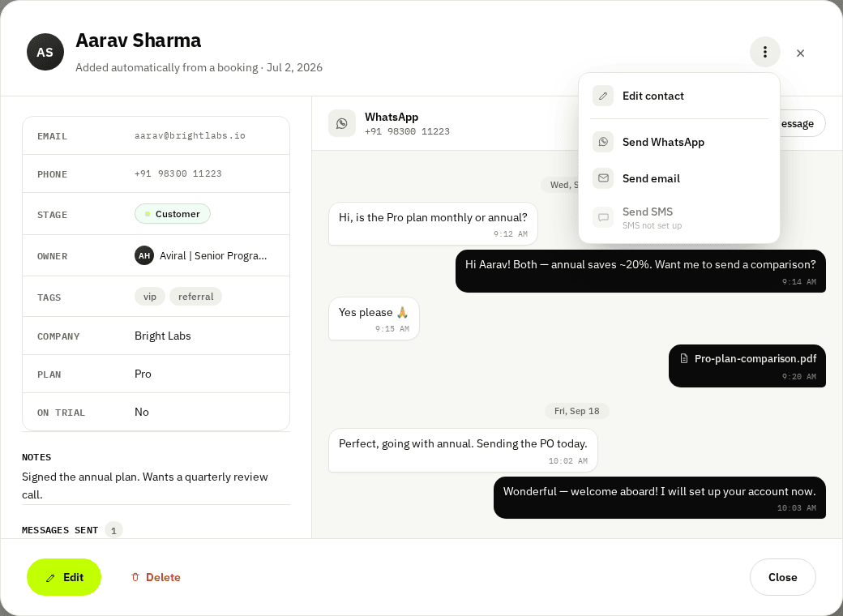Click the vip tag

(x=149, y=297)
